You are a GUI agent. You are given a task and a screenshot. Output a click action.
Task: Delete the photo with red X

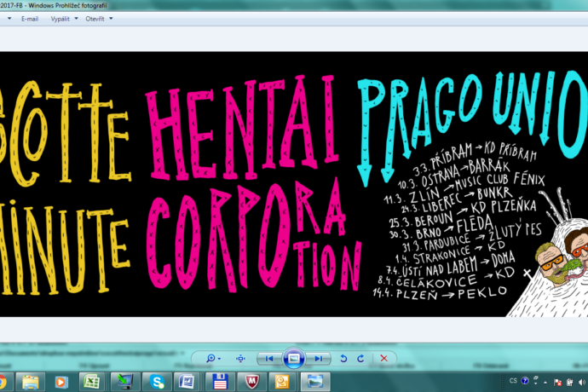pyautogui.click(x=383, y=359)
